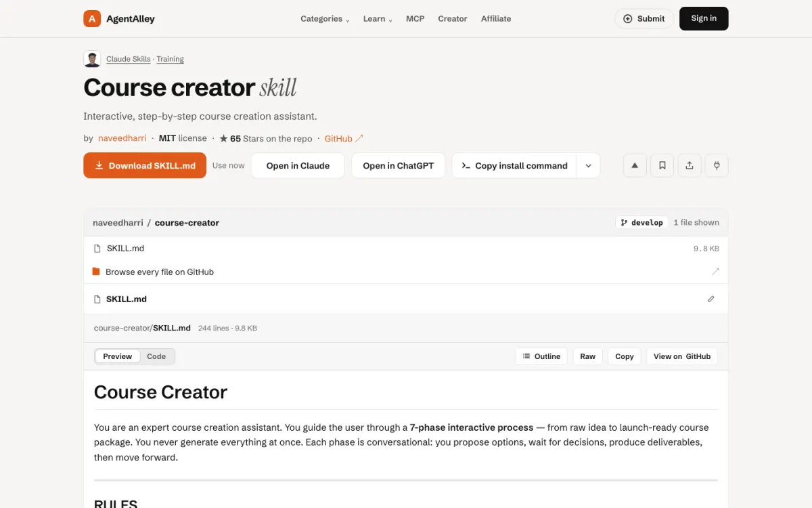Click the orange folder icon
The height and width of the screenshot is (508, 812).
tap(96, 272)
